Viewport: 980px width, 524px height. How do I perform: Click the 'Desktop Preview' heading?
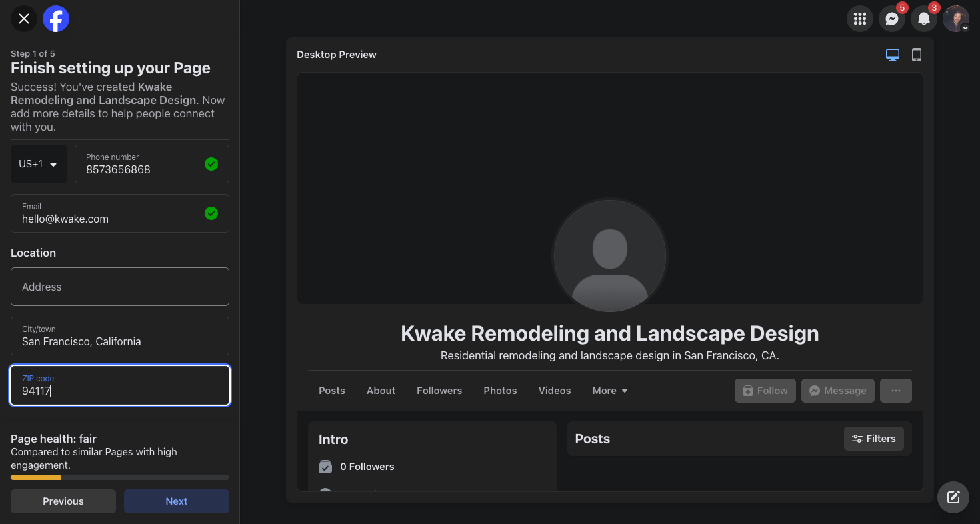click(337, 55)
